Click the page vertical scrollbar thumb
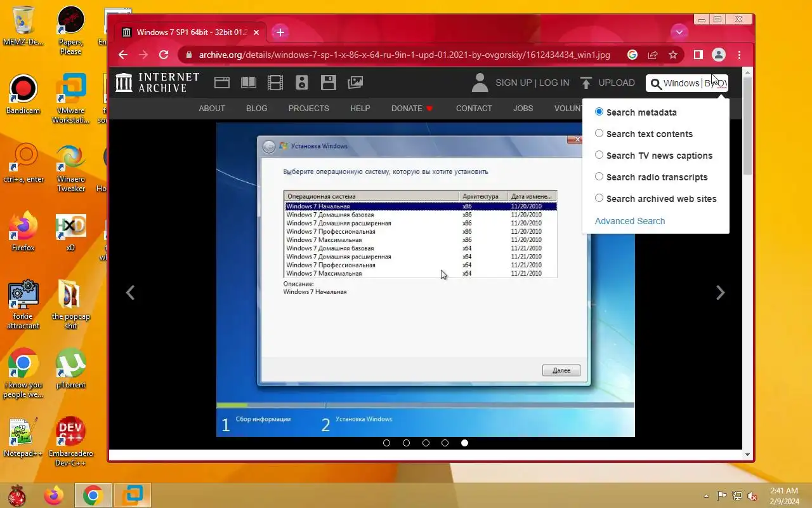812x508 pixels. click(x=748, y=125)
